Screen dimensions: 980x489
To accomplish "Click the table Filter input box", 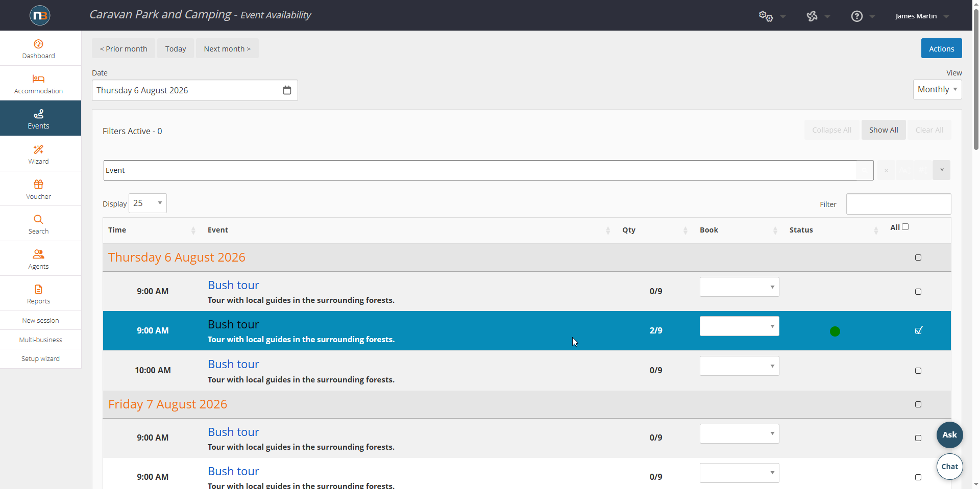I will pyautogui.click(x=898, y=204).
